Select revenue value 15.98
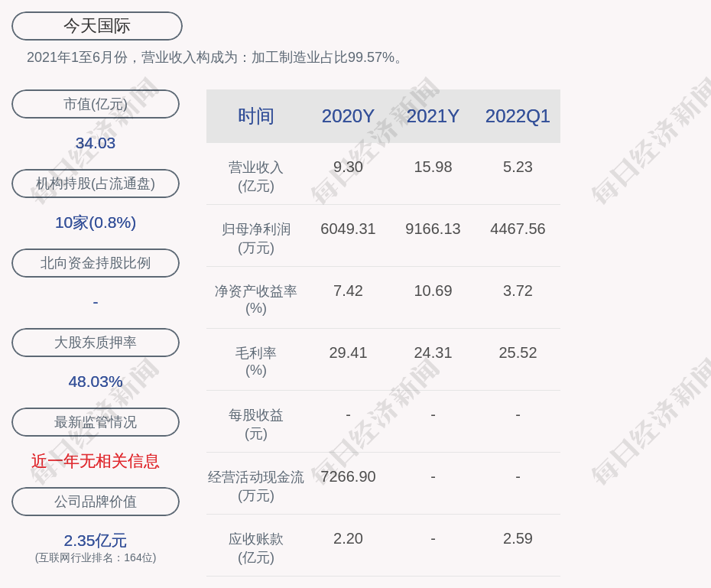Image resolution: width=711 pixels, height=588 pixels. (433, 167)
